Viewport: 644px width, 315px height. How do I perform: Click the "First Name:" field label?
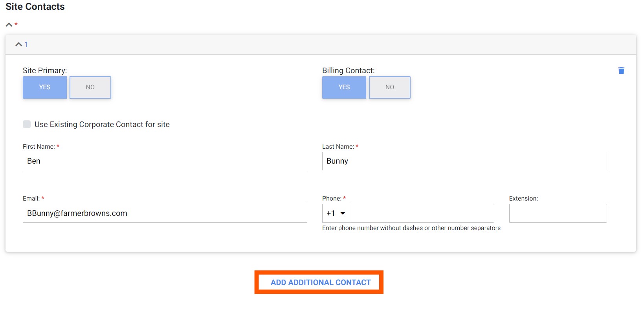[39, 147]
